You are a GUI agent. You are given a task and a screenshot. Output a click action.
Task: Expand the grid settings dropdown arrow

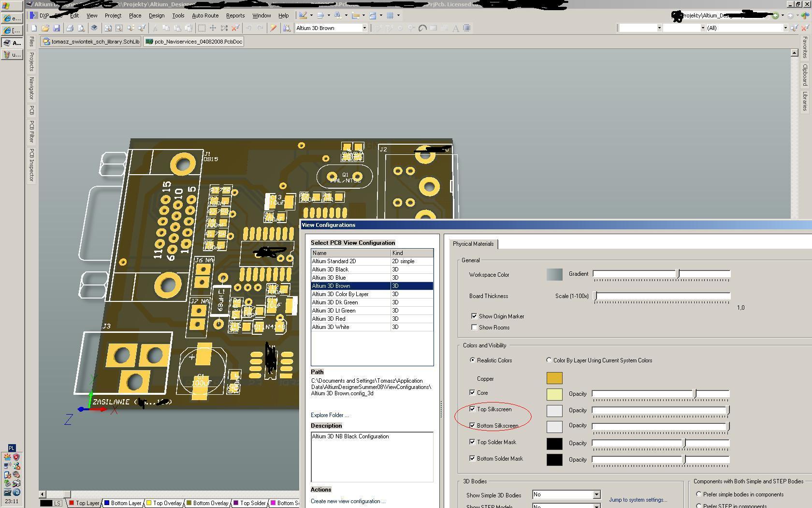coord(398,15)
